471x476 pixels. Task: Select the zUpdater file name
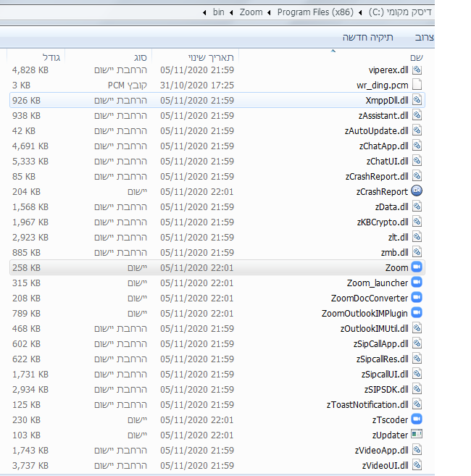[390, 435]
